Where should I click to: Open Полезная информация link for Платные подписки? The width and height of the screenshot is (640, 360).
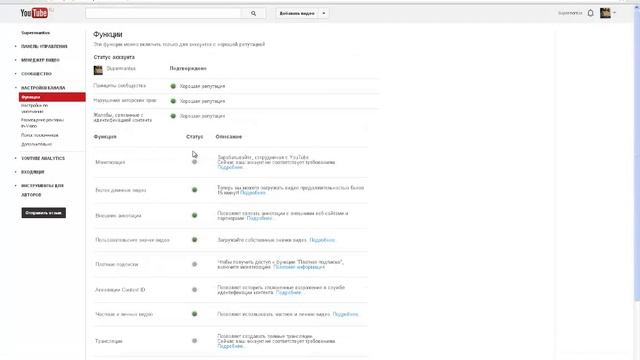click(x=299, y=267)
